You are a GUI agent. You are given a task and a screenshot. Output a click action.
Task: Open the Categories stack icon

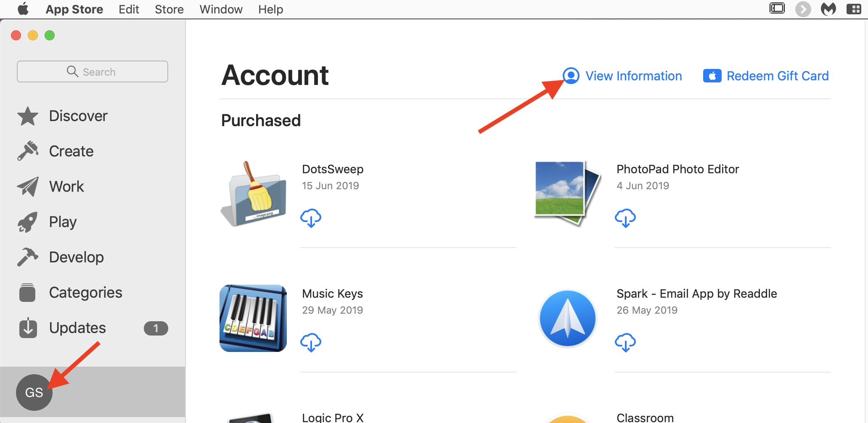pyautogui.click(x=27, y=293)
